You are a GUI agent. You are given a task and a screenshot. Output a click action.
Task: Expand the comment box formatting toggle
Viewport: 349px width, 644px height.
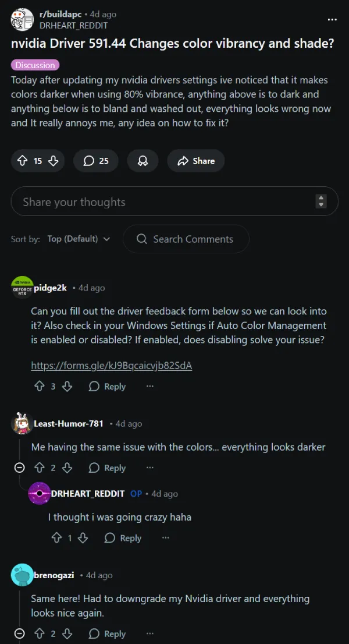(321, 201)
